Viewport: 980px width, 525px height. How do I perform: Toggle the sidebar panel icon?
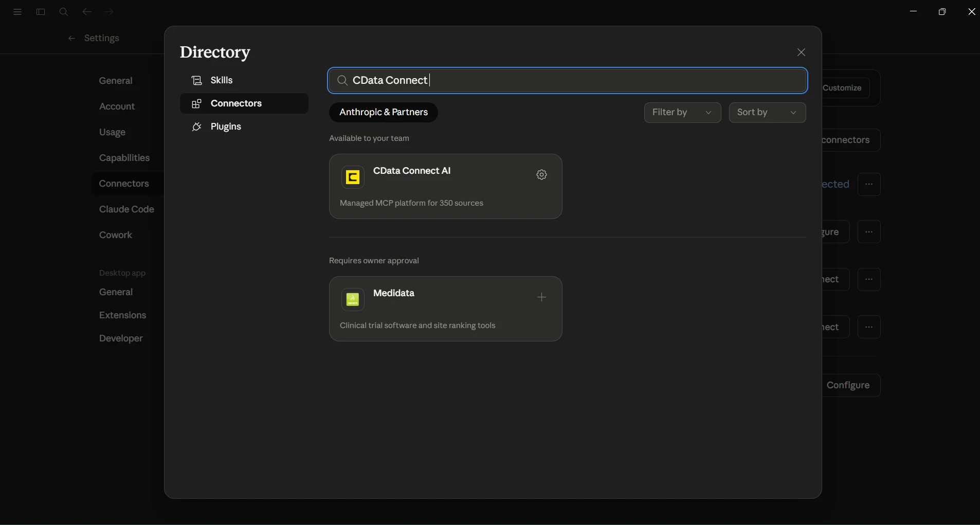coord(41,12)
